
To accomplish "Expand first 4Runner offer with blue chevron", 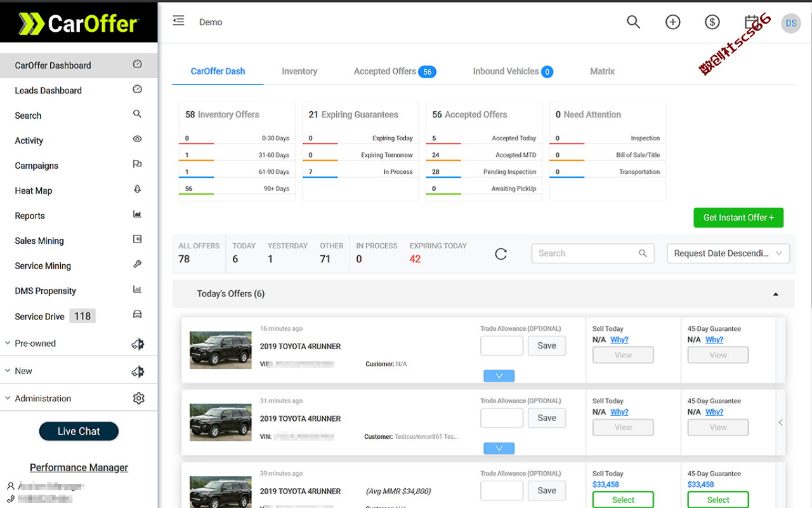I will click(499, 376).
